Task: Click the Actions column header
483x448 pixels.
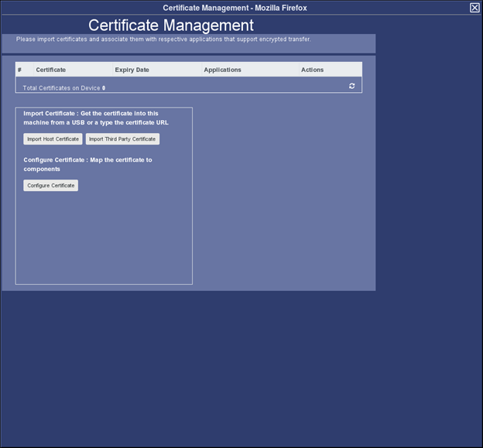Action: (312, 70)
